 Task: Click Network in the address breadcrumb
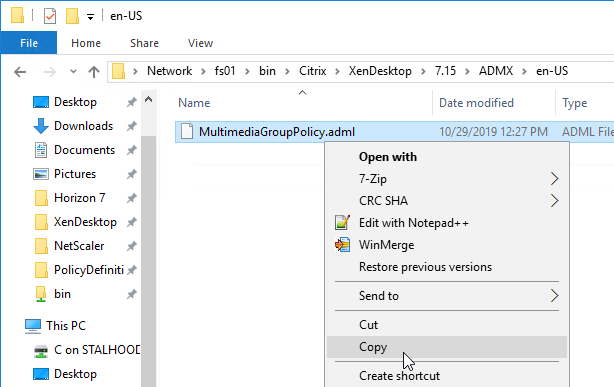click(170, 71)
